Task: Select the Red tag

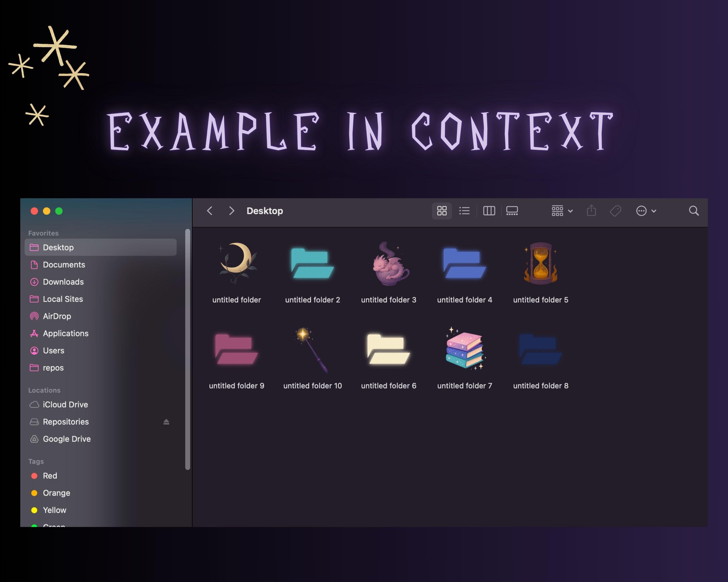Action: pos(101,476)
